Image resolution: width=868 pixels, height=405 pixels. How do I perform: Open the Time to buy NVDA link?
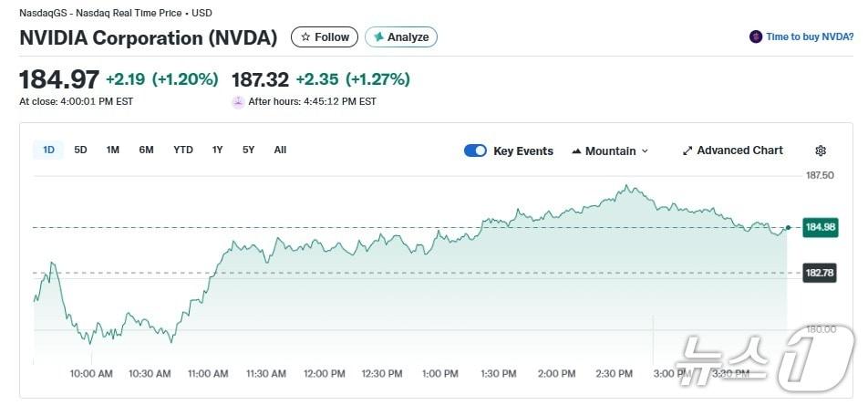810,37
